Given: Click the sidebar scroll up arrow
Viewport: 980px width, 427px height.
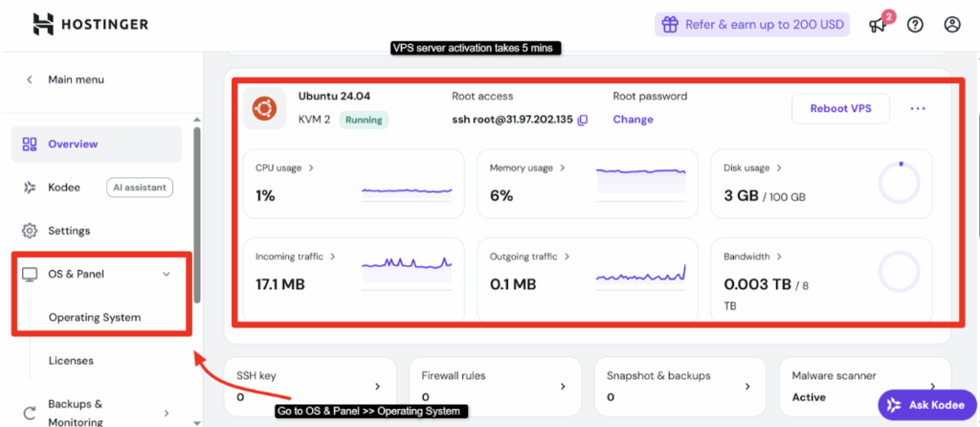Looking at the screenshot, I should tap(197, 120).
